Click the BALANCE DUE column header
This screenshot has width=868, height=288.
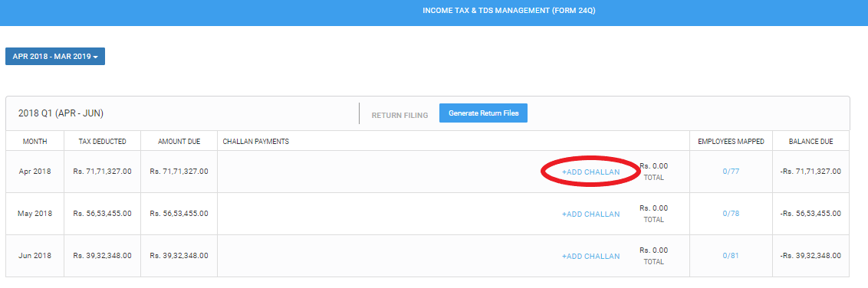point(811,142)
